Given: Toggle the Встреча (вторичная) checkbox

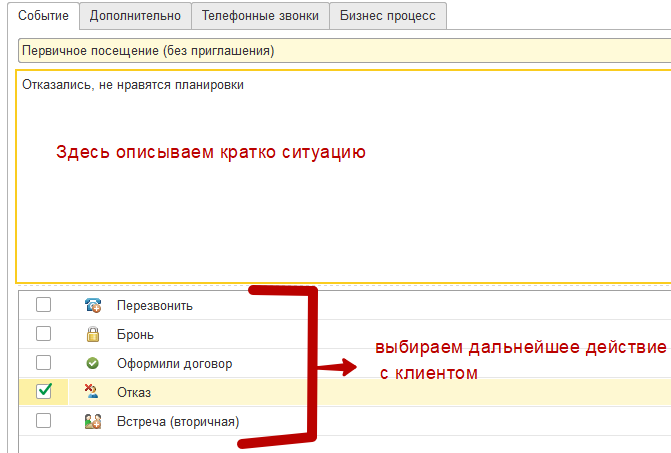Looking at the screenshot, I should (44, 421).
